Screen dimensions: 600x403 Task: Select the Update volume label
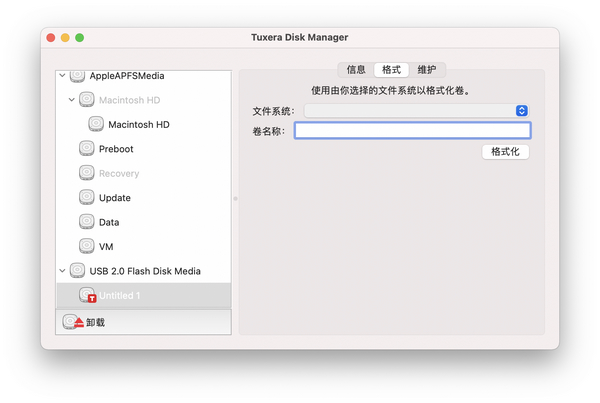click(115, 198)
